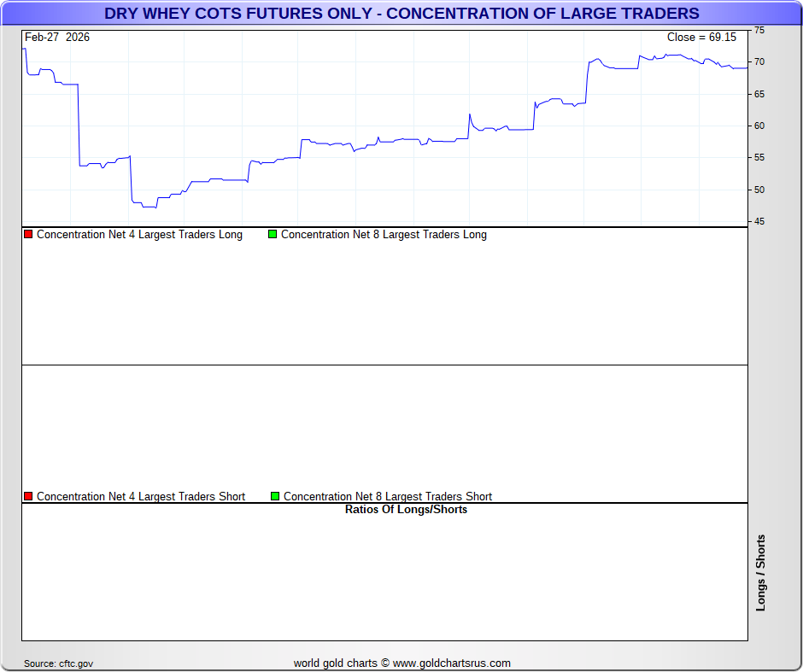Click green swatch for Net 8 Largest Traders Long
Screen dimensions: 803x672
pos(273,234)
